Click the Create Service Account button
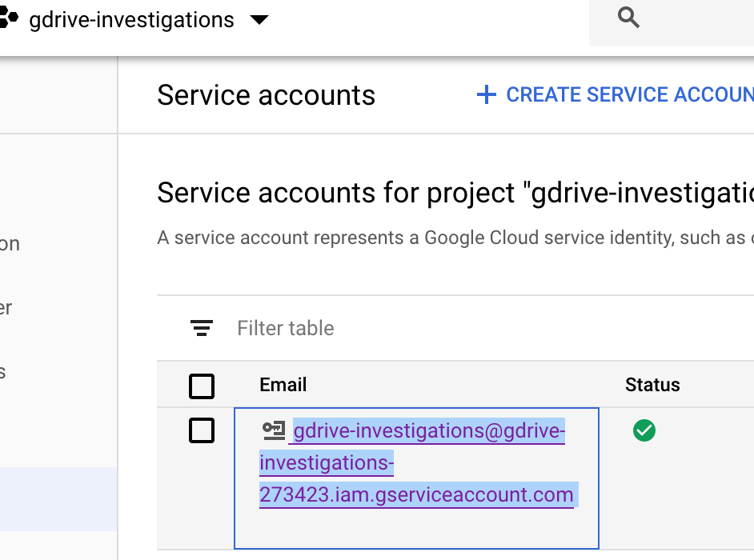The image size is (754, 560). (615, 94)
